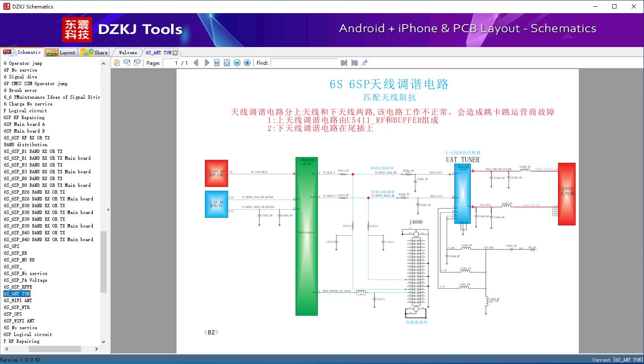Viewport: 644px width, 364px height.
Task: Click the vertical scrollbar thumb of the list
Action: tap(104, 262)
